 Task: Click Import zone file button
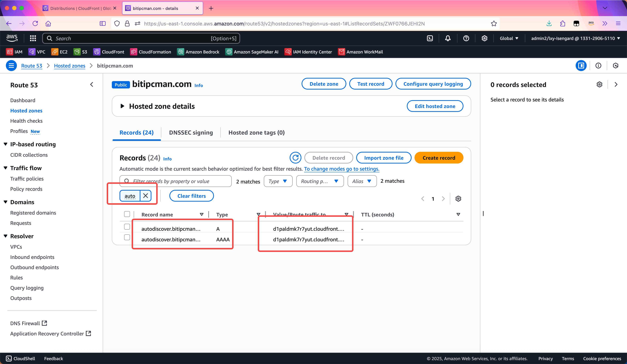coord(384,158)
